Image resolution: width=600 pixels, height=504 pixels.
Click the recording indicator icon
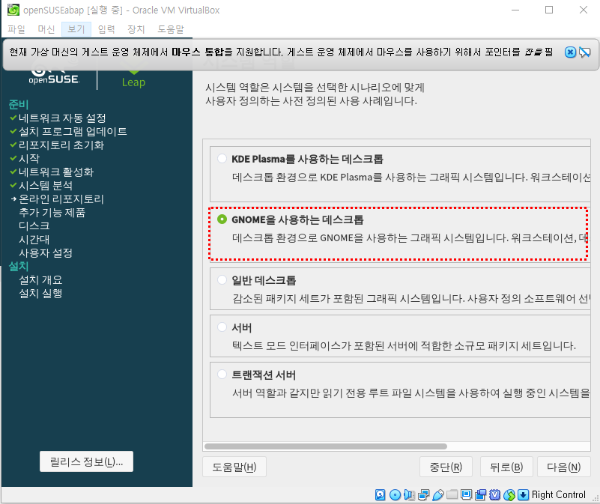click(x=481, y=495)
